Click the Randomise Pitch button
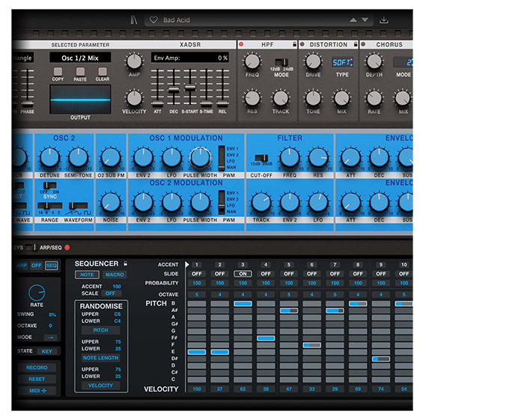This screenshot has width=524, height=420. pos(100,329)
